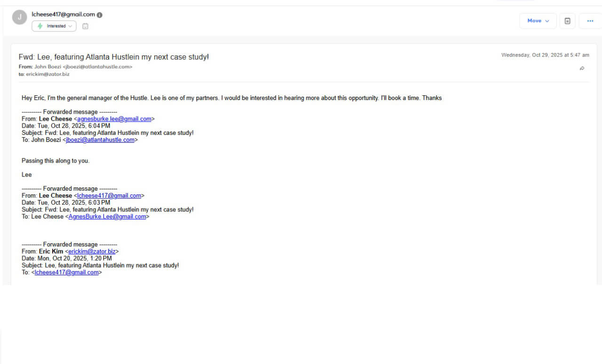This screenshot has height=364, width=602.
Task: Open agnesburke.lee@gmail.com link in From line
Action: pos(114,119)
